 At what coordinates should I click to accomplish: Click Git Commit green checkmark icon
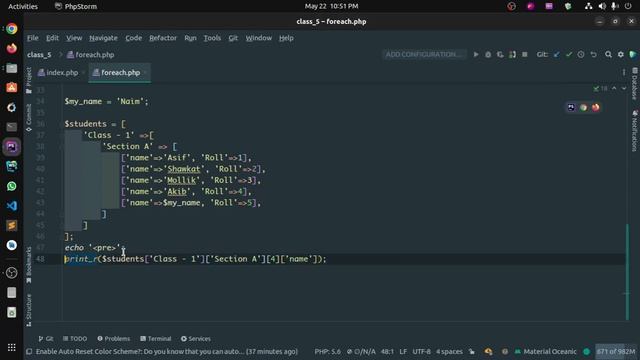569,54
